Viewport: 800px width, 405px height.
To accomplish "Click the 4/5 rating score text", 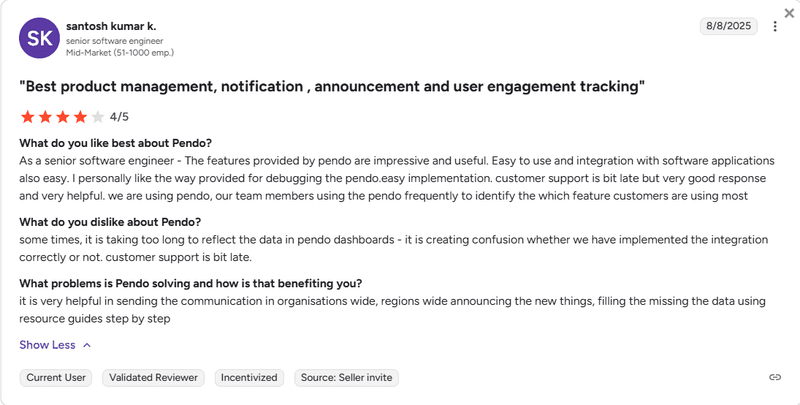I will tap(119, 117).
